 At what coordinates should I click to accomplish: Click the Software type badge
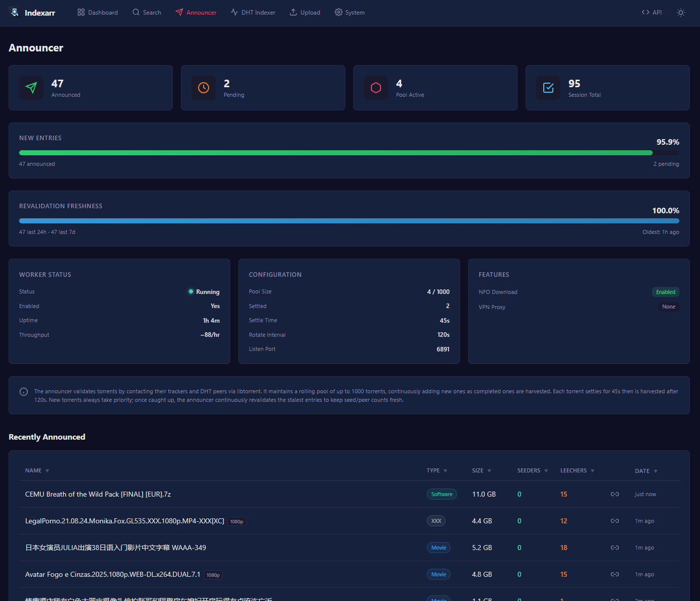click(x=441, y=494)
